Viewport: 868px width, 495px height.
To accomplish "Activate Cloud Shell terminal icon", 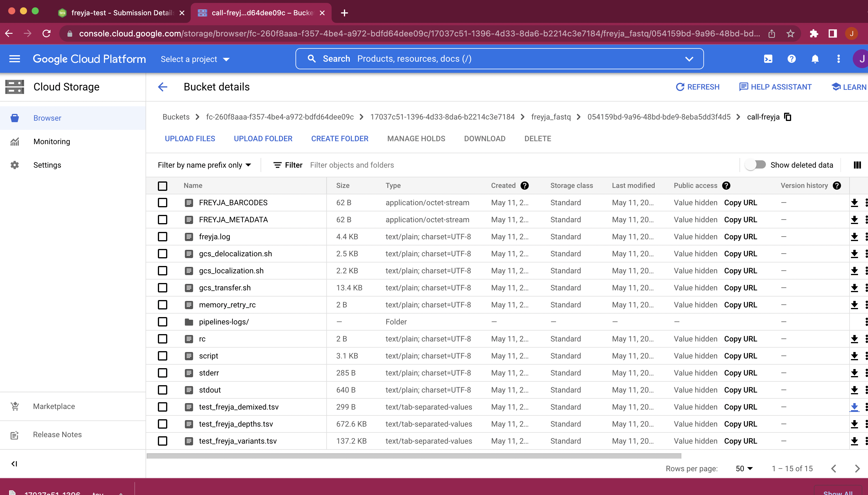I will [x=768, y=59].
